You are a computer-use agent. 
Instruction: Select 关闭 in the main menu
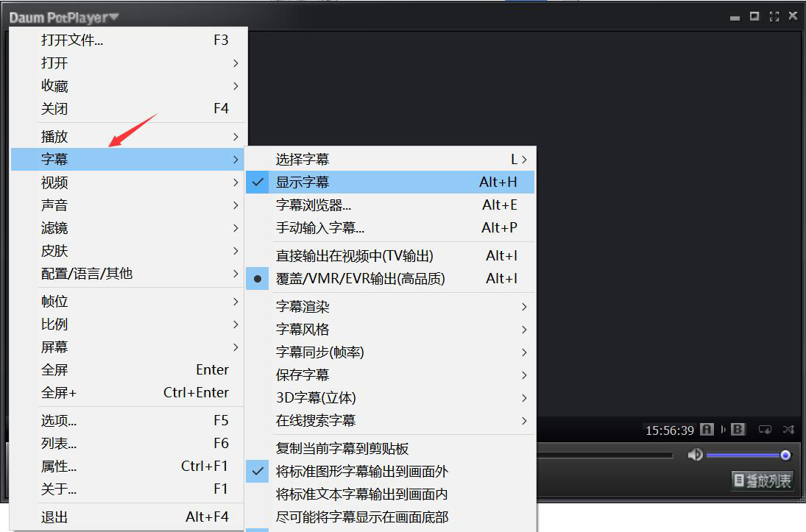click(x=129, y=108)
